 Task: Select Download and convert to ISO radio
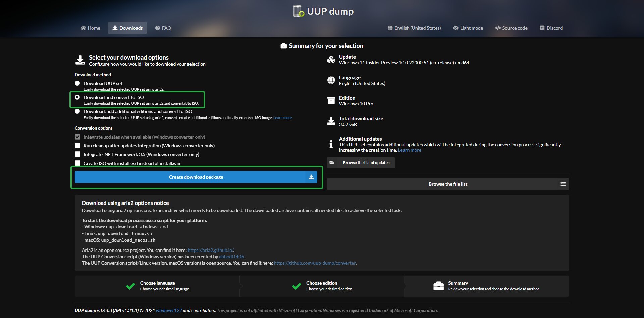click(77, 97)
